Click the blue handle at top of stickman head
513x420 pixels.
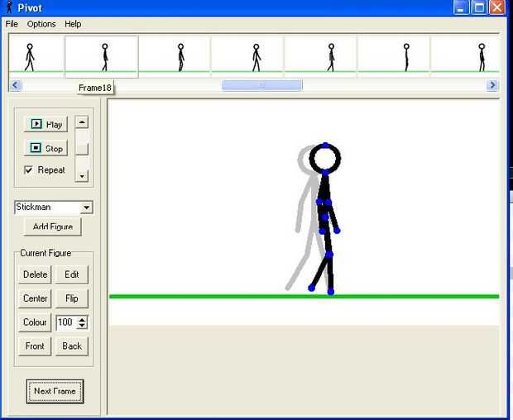325,146
